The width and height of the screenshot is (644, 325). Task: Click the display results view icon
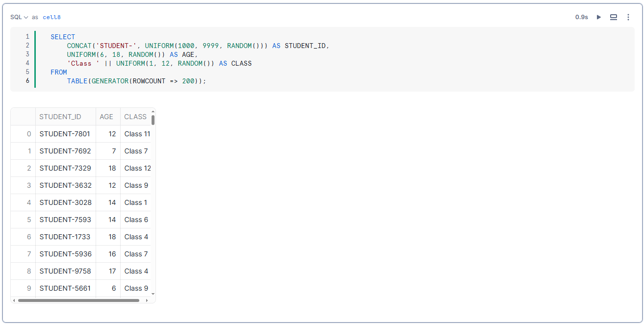click(x=613, y=17)
